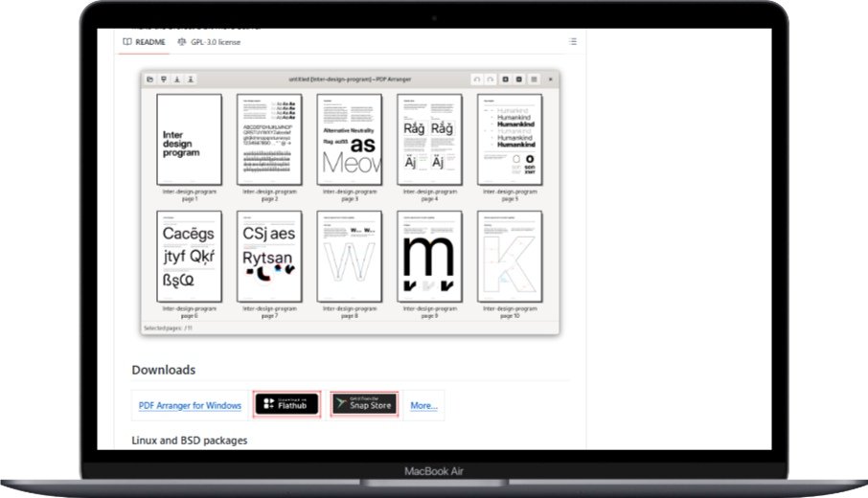Click the "Downloads" heading
This screenshot has height=498, width=868.
[x=163, y=370]
